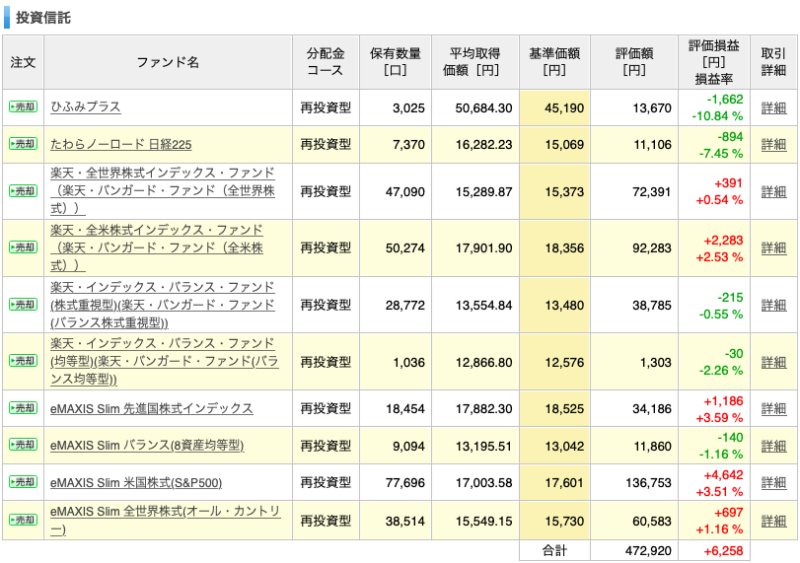Click the sell icon for ひふみプラス

click(x=22, y=107)
